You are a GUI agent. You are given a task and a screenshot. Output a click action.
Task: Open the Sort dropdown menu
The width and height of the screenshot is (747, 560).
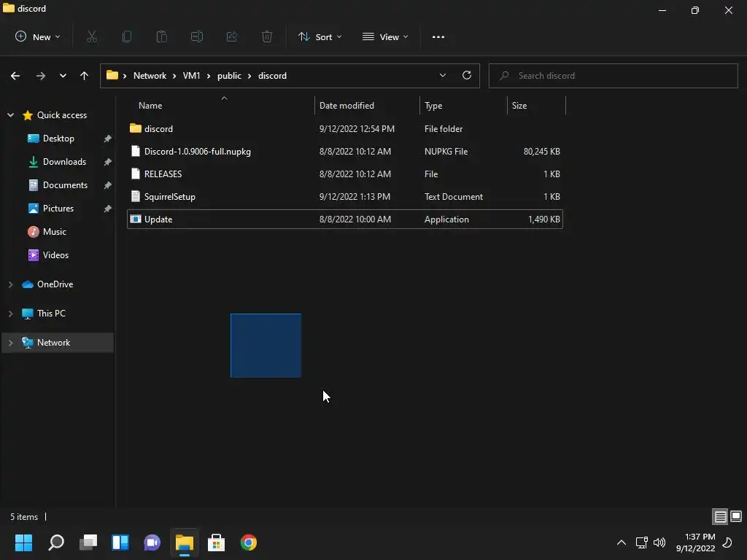[320, 36]
